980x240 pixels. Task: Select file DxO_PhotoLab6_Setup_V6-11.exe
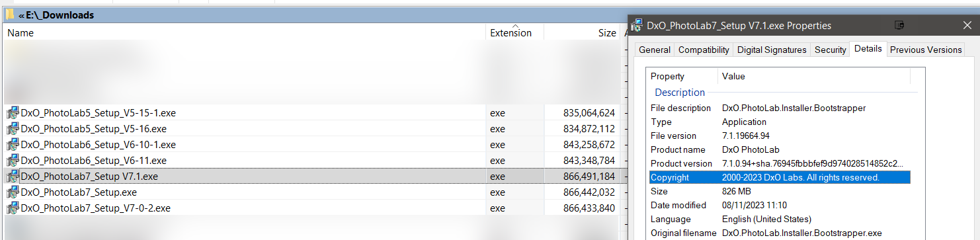pyautogui.click(x=94, y=160)
